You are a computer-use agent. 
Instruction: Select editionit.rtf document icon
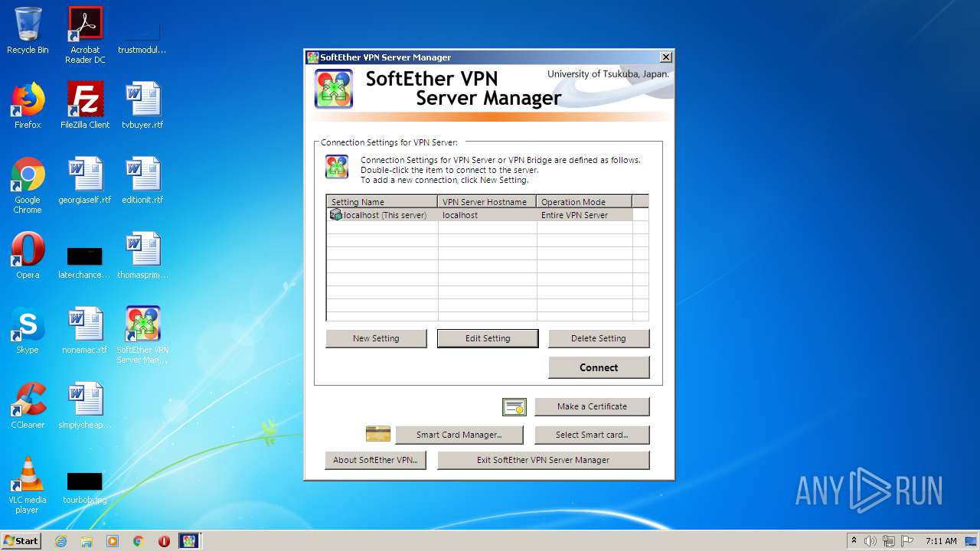pos(142,181)
